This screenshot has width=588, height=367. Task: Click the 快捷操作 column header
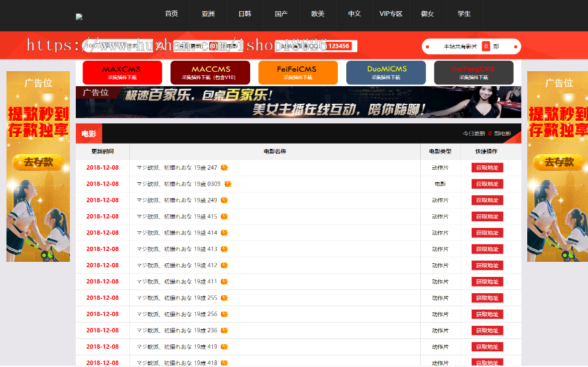tap(486, 152)
